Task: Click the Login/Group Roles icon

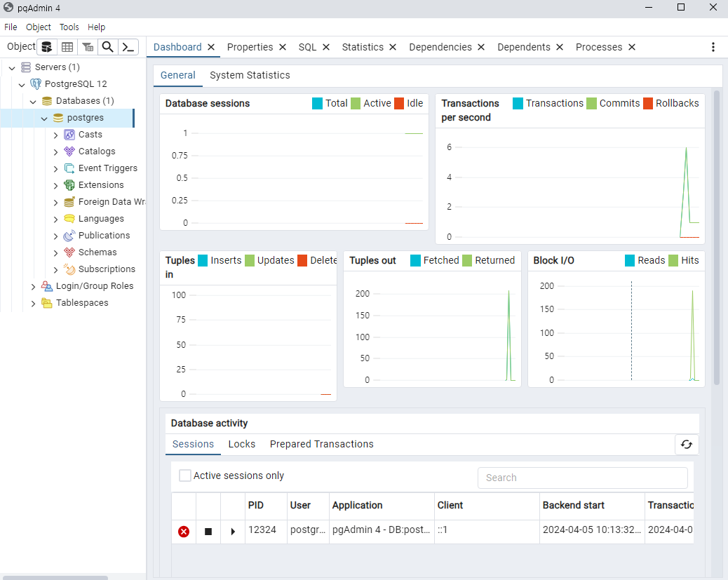Action: (47, 286)
